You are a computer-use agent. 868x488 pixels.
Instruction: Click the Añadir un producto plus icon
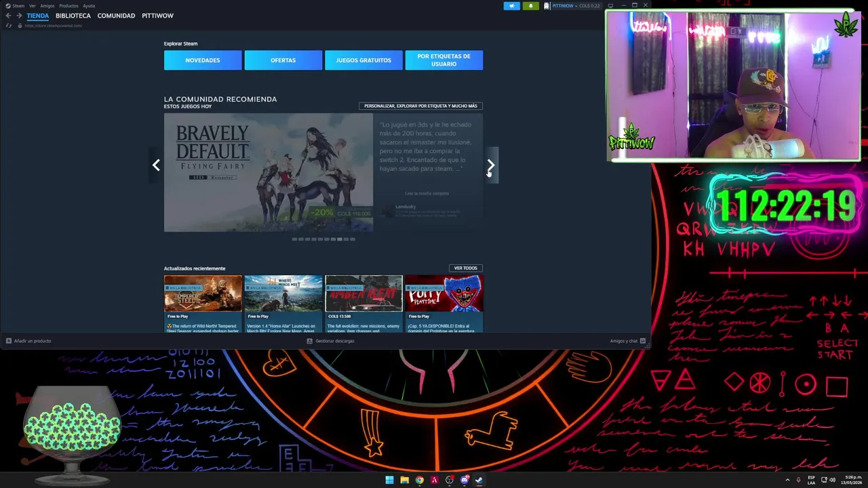9,341
